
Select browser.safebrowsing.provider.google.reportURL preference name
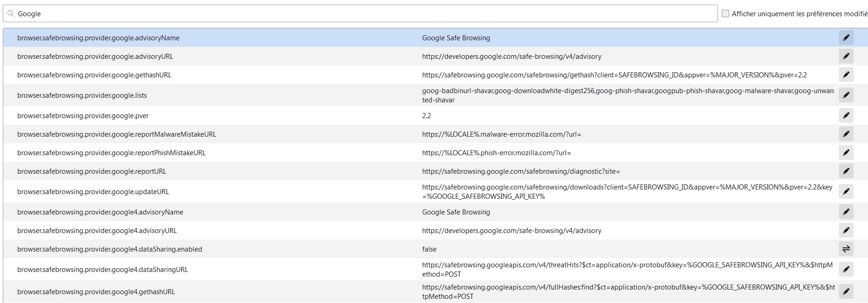[x=92, y=171]
